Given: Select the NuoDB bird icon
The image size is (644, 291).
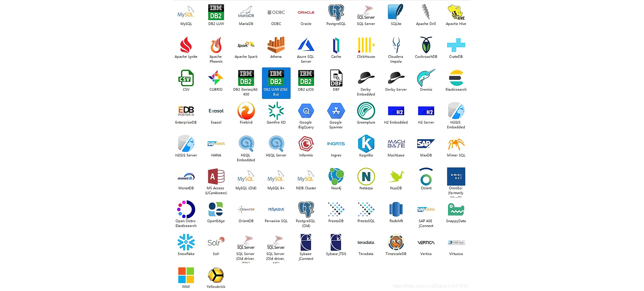Looking at the screenshot, I should [x=396, y=177].
